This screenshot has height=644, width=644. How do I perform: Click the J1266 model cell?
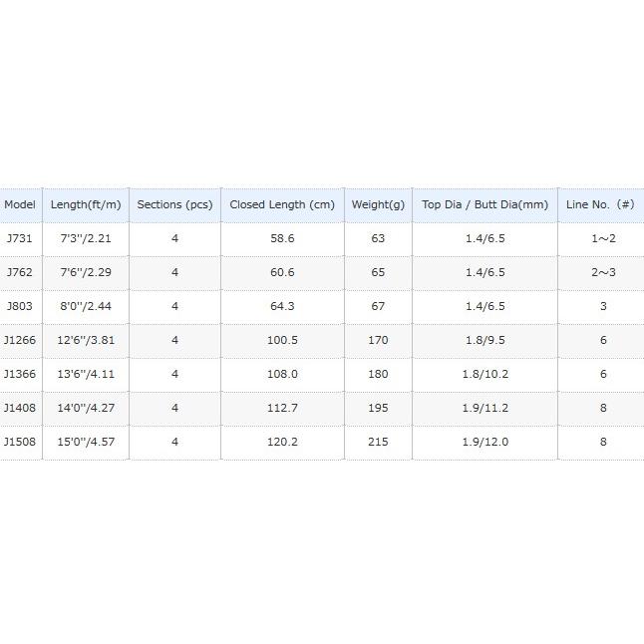[19, 341]
